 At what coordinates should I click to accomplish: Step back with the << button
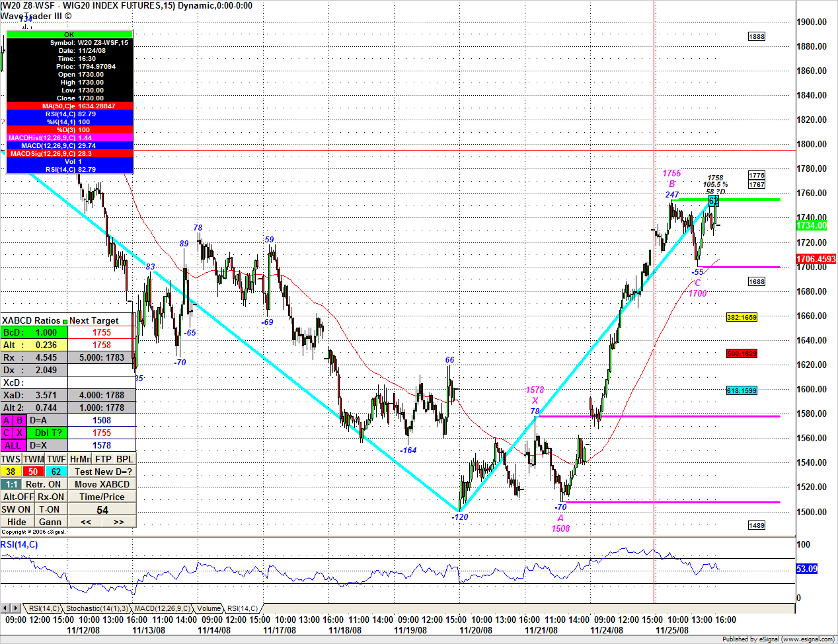tap(86, 522)
